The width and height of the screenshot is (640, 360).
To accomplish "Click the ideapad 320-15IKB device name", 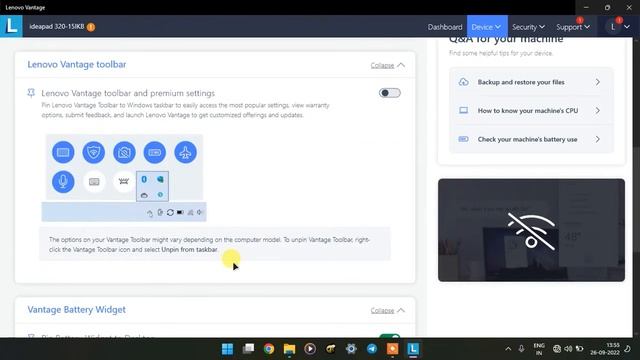I will [57, 27].
